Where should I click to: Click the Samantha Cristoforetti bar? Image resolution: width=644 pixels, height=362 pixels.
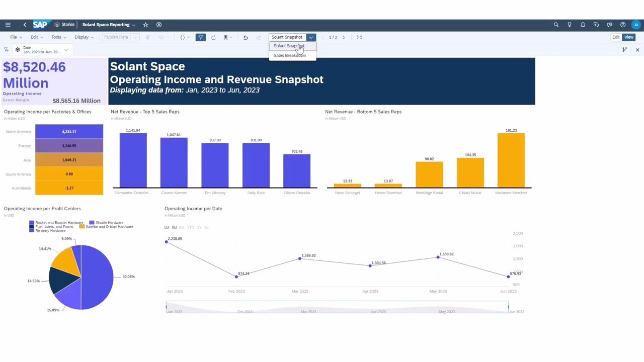tap(133, 160)
